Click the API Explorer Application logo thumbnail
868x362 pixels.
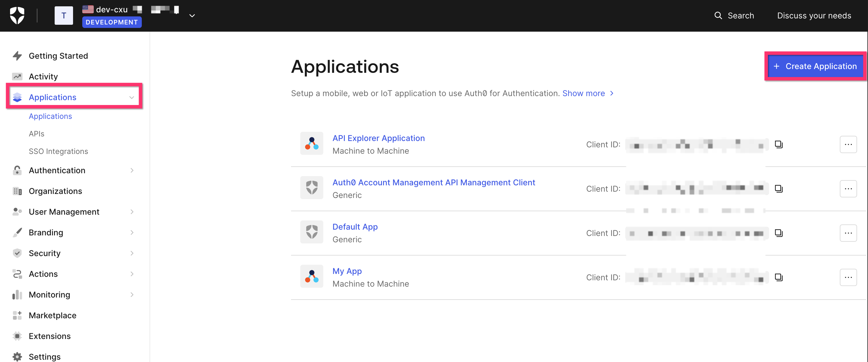coord(312,143)
